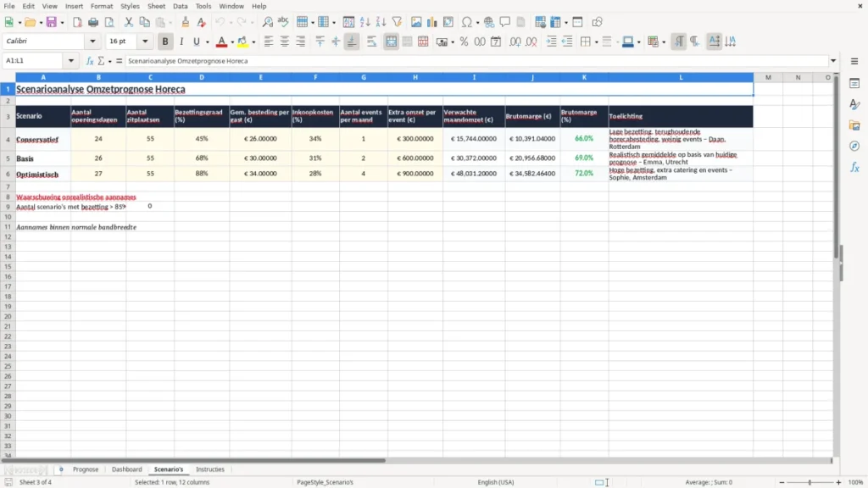Insert Image icon in toolbar
This screenshot has height=488, width=868.
click(x=416, y=22)
